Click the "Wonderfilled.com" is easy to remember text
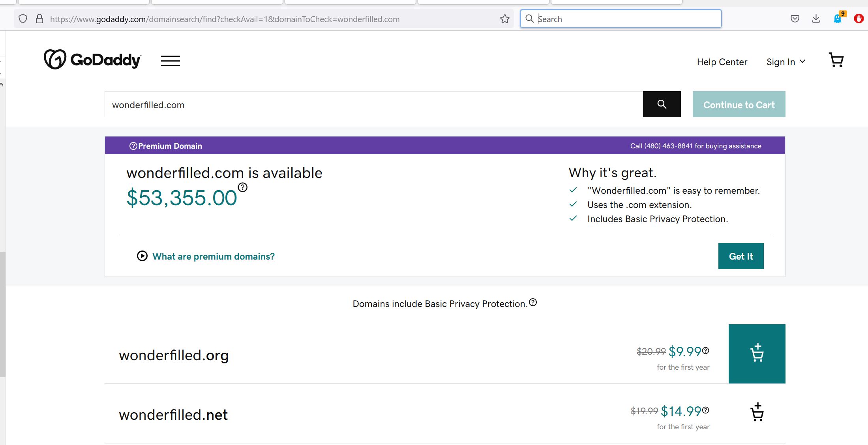This screenshot has height=445, width=868. click(673, 191)
